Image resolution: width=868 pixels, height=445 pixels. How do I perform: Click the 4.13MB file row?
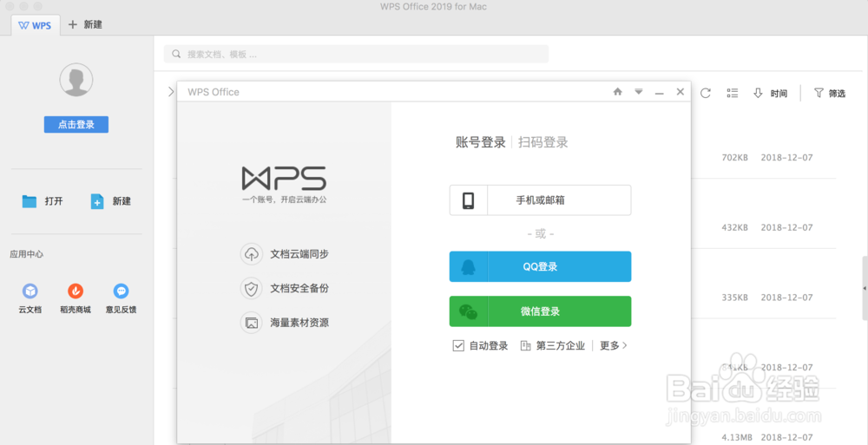click(763, 437)
